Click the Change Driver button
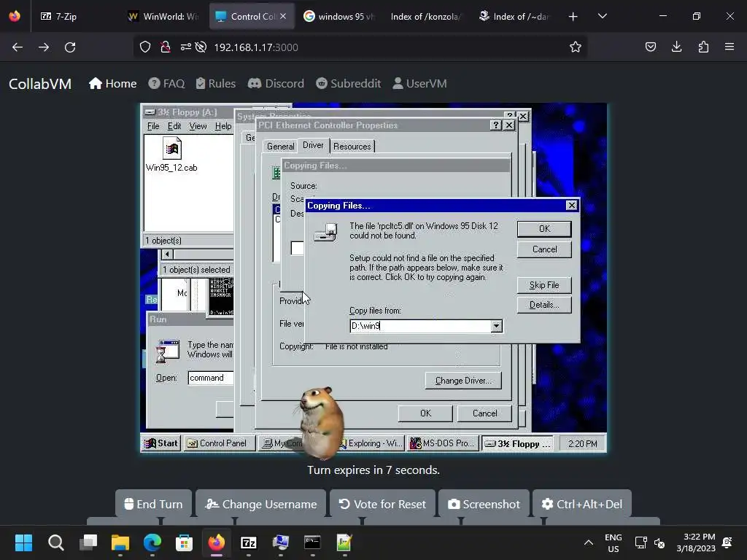The height and width of the screenshot is (560, 747). (463, 381)
